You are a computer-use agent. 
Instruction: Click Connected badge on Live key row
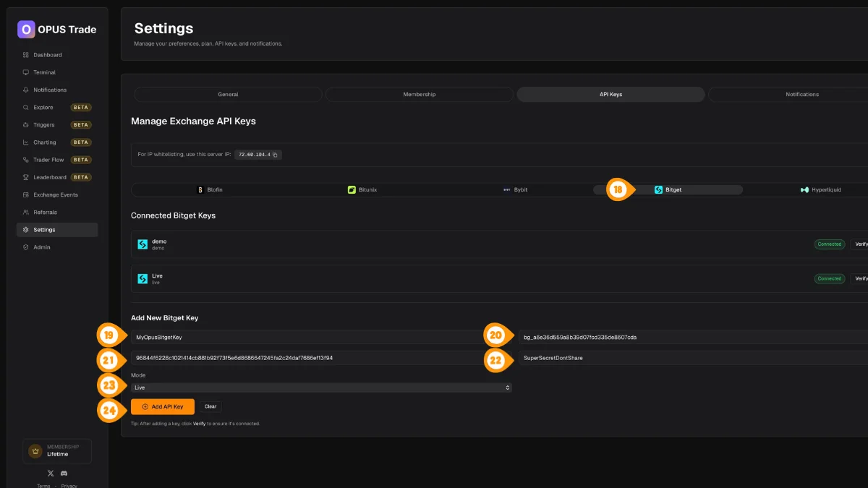829,278
